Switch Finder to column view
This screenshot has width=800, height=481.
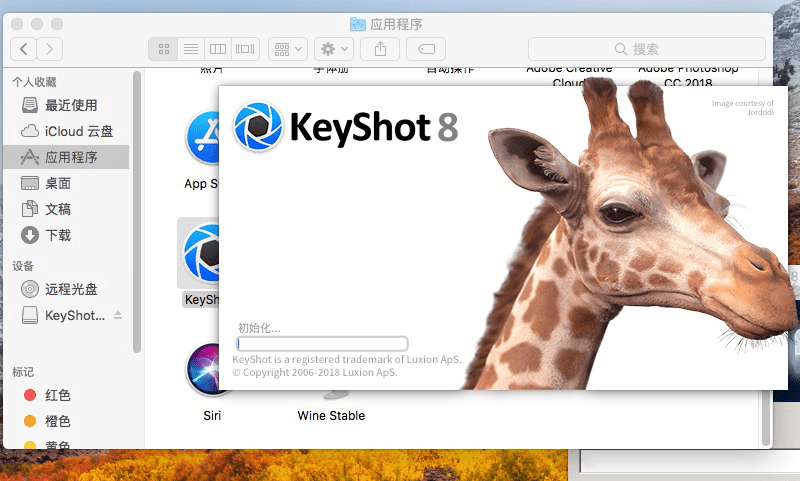(x=218, y=49)
